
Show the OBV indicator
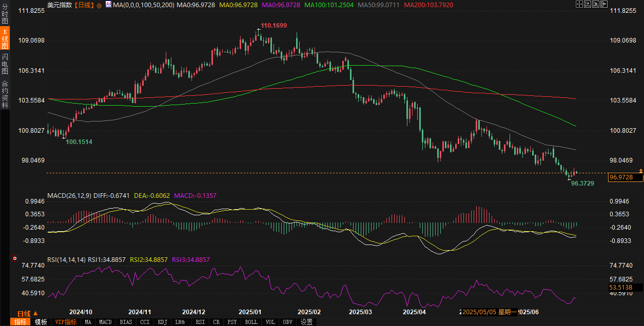287,322
